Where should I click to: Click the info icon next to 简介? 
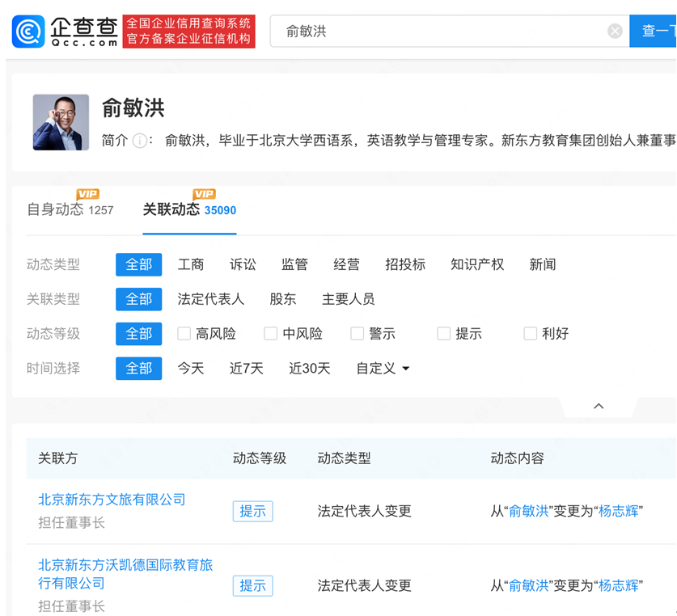[140, 141]
